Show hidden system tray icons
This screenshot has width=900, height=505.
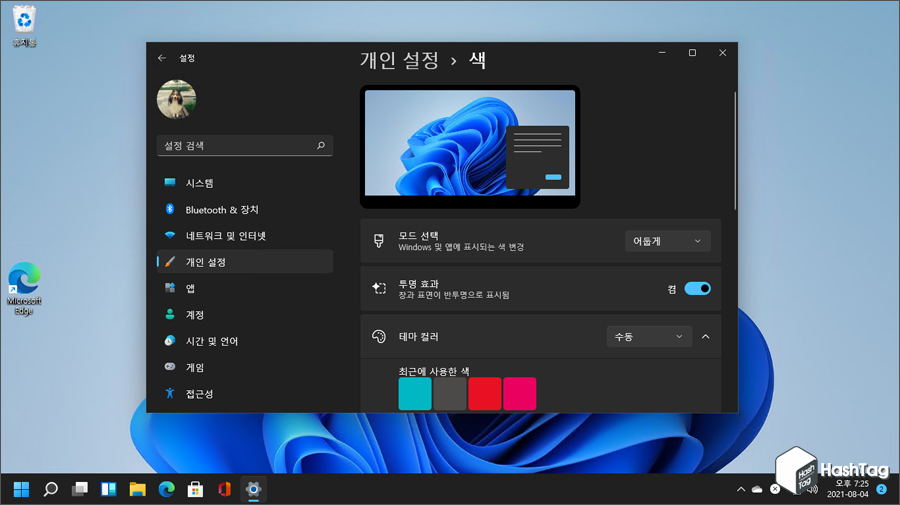click(741, 490)
